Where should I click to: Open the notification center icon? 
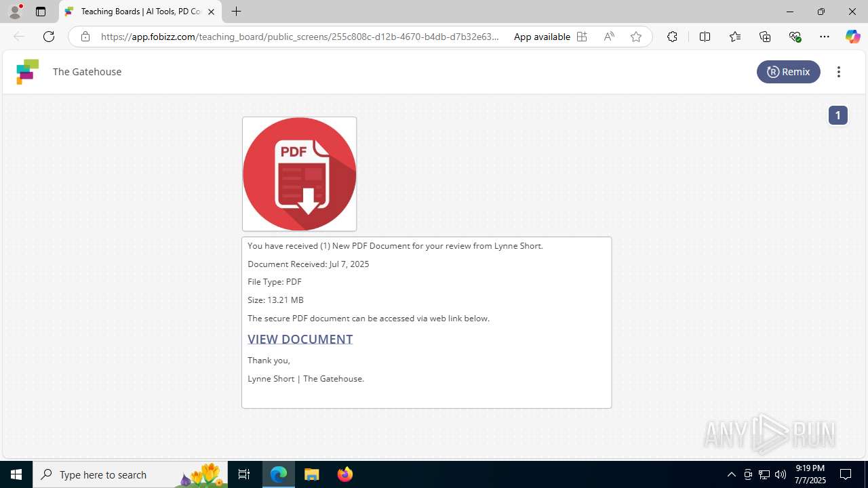[x=846, y=474]
